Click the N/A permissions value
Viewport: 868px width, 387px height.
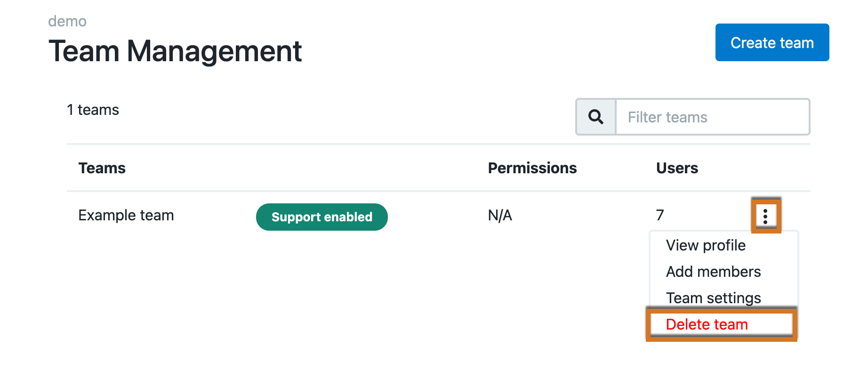pos(500,215)
